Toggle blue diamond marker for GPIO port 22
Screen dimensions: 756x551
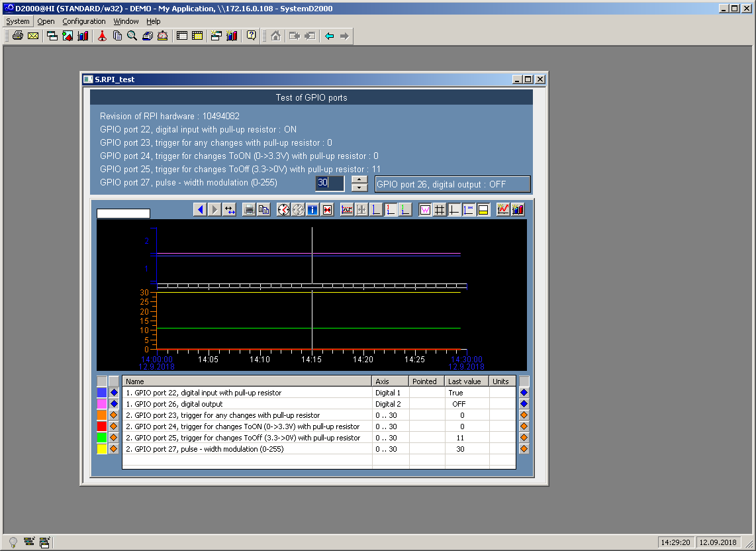point(114,393)
